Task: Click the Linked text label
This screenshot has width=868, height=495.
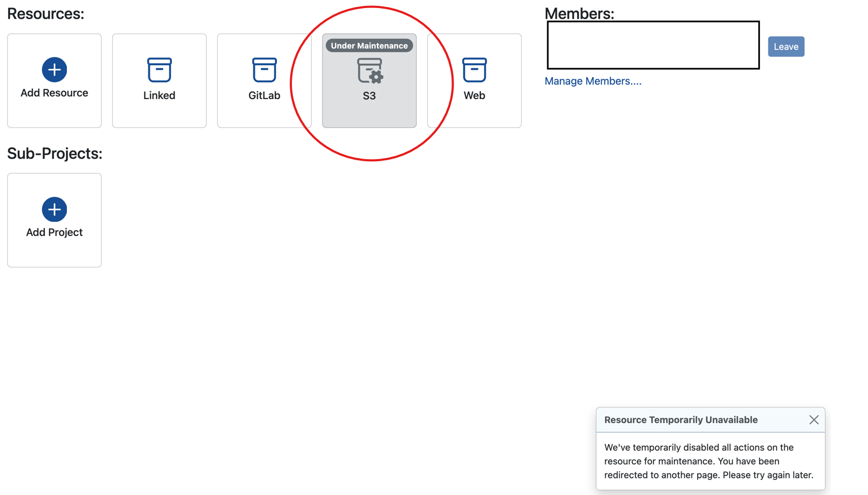Action: [159, 95]
